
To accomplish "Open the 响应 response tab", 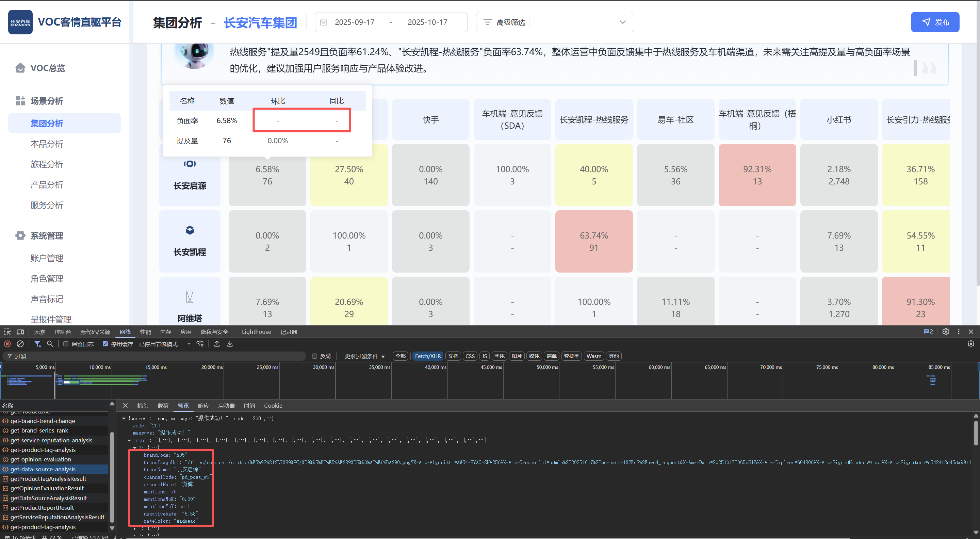I will (x=203, y=406).
